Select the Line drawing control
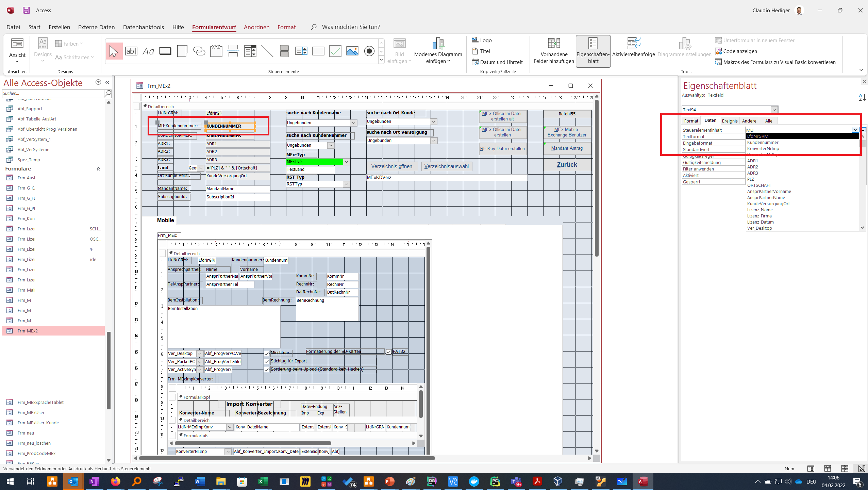 coord(267,51)
